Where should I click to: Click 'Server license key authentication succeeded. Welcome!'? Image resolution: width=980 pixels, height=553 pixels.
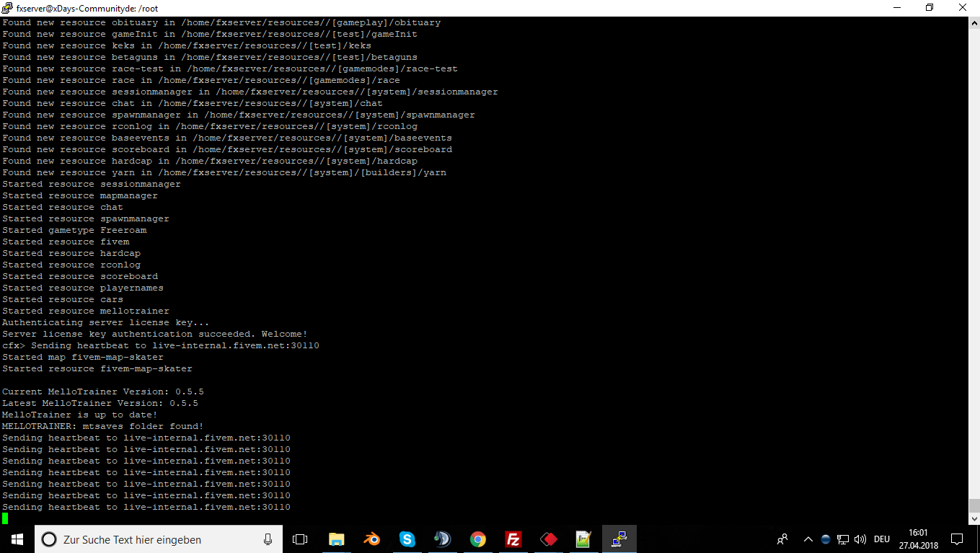pos(155,334)
